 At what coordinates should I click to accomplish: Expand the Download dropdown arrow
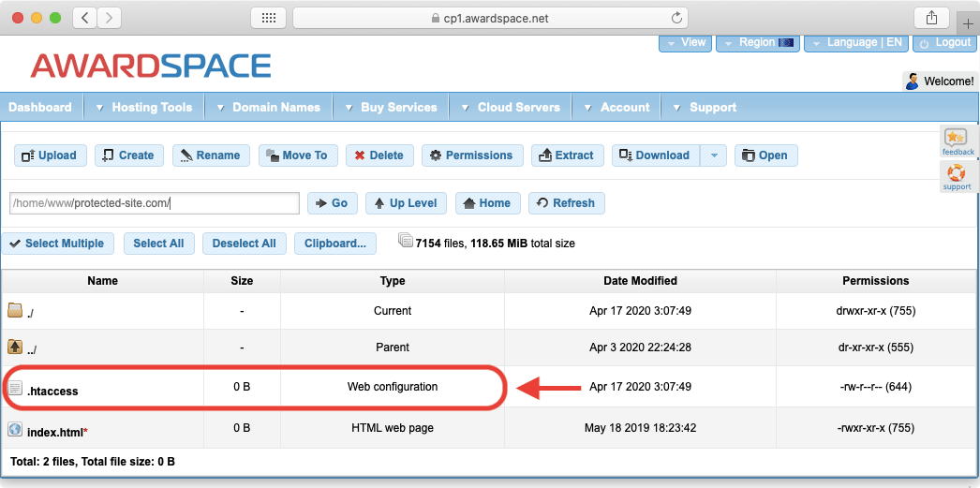click(714, 155)
